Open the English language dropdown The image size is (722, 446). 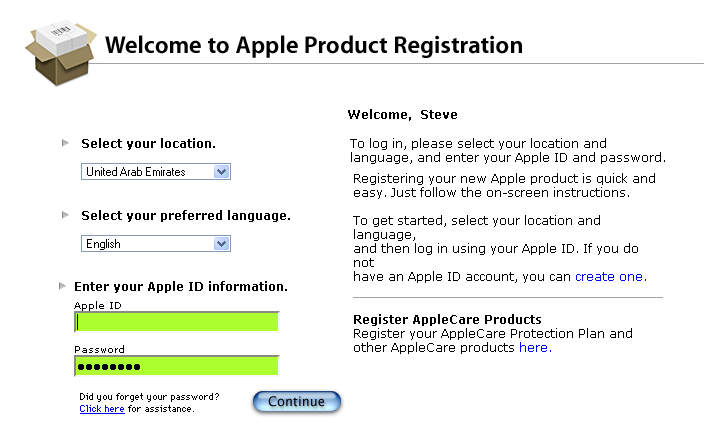point(156,243)
